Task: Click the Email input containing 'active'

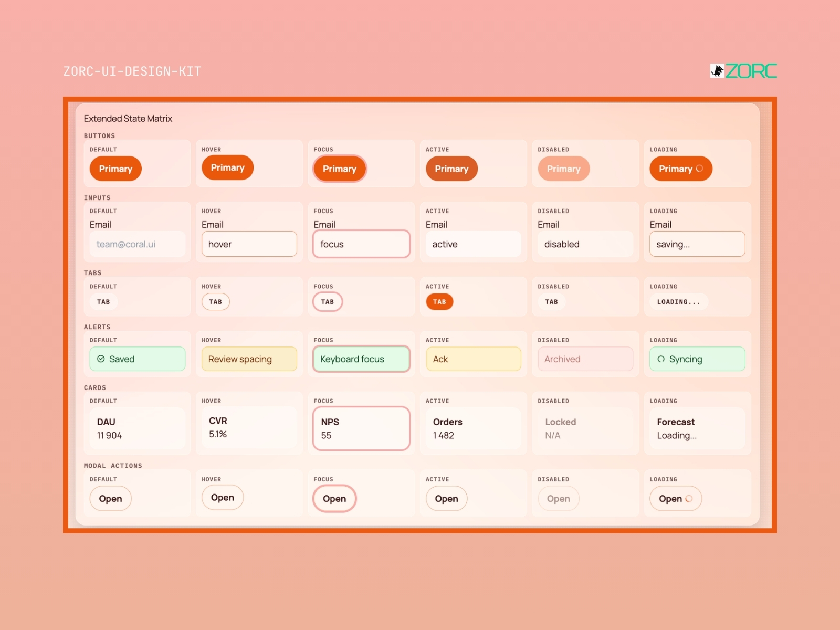Action: tap(474, 244)
